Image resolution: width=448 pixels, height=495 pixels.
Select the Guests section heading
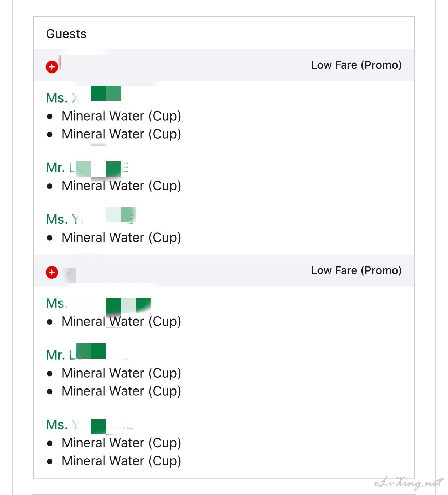pyautogui.click(x=66, y=34)
